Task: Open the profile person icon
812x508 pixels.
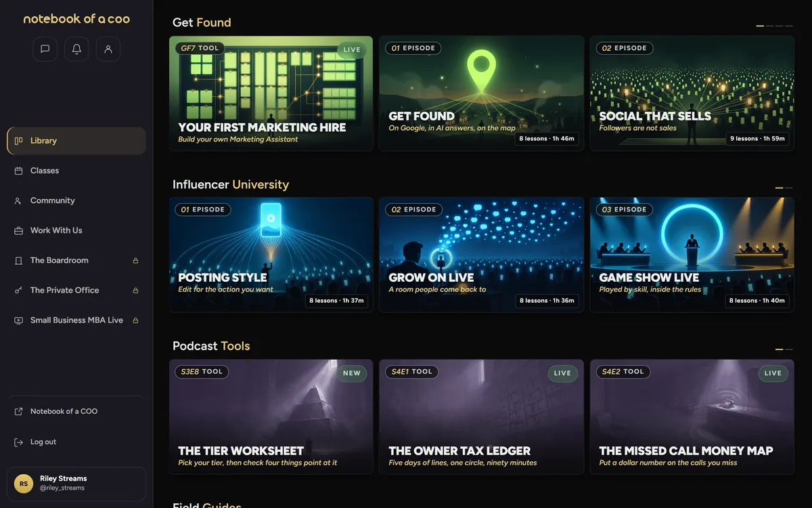Action: point(108,49)
